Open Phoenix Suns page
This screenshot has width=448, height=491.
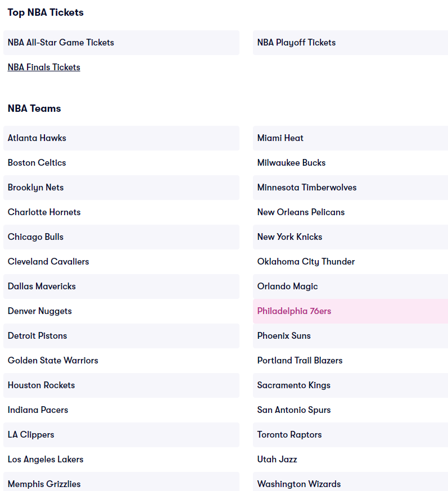coord(350,336)
